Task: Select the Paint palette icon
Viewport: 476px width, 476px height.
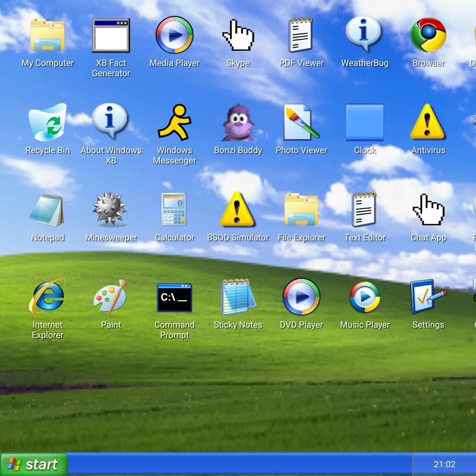Action: 111,297
